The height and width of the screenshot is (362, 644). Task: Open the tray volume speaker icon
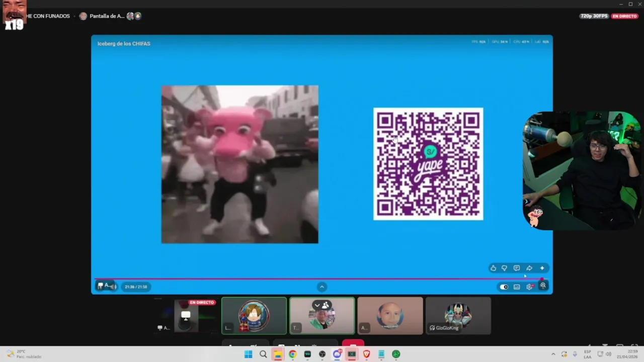coord(608,354)
